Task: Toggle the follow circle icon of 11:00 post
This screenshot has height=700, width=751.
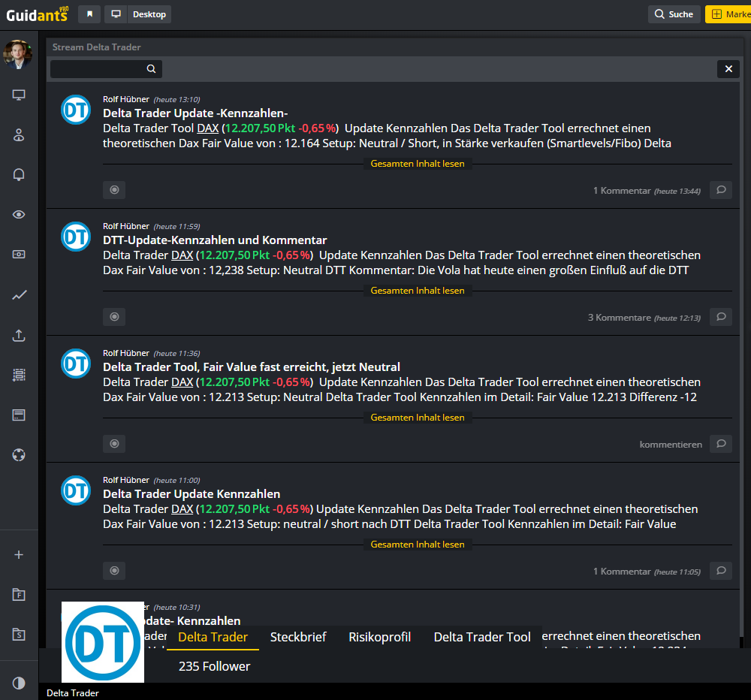Action: click(114, 571)
